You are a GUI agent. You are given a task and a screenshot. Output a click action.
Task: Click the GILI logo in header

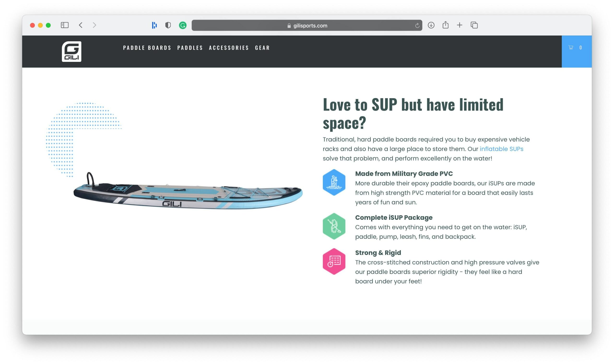pyautogui.click(x=71, y=52)
